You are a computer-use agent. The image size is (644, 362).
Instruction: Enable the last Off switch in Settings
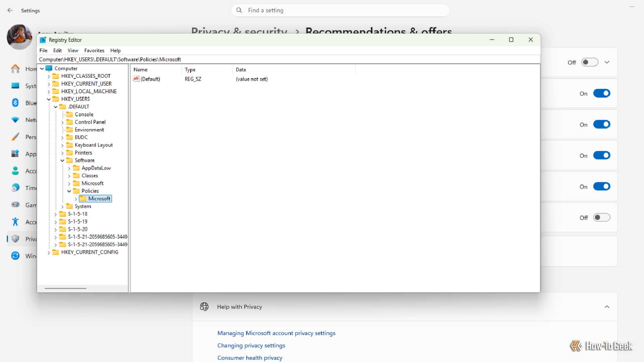602,218
